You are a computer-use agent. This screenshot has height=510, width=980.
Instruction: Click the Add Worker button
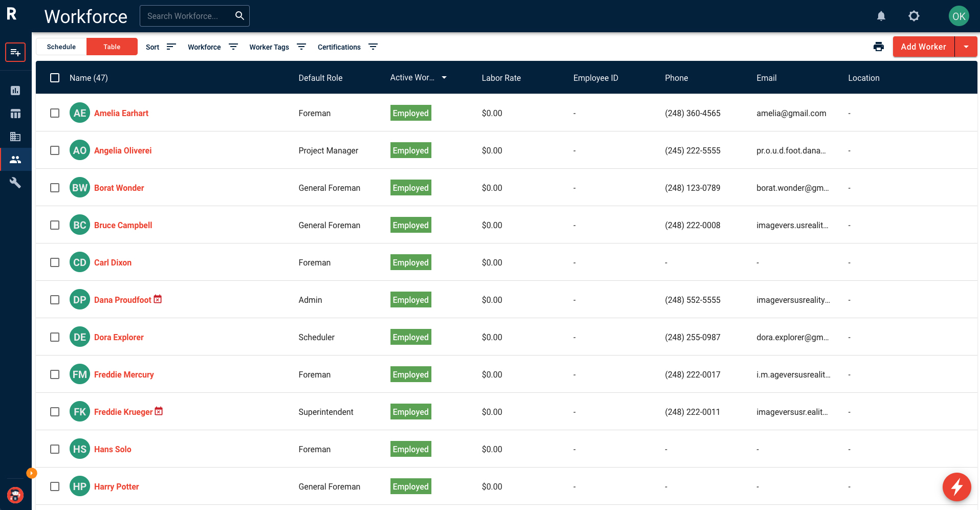click(x=924, y=47)
